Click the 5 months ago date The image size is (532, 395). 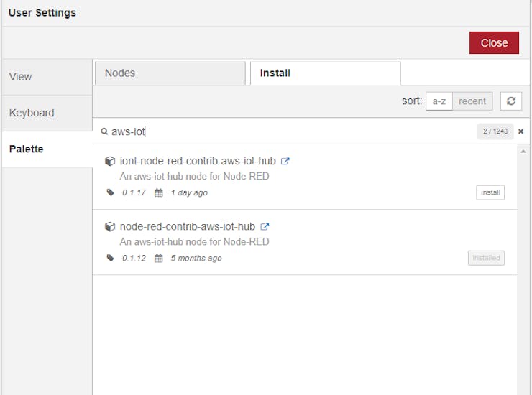click(x=196, y=258)
